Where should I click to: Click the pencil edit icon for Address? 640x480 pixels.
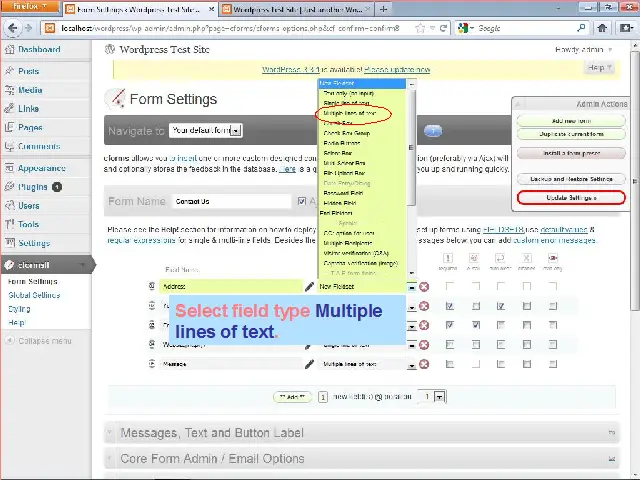pyautogui.click(x=310, y=287)
